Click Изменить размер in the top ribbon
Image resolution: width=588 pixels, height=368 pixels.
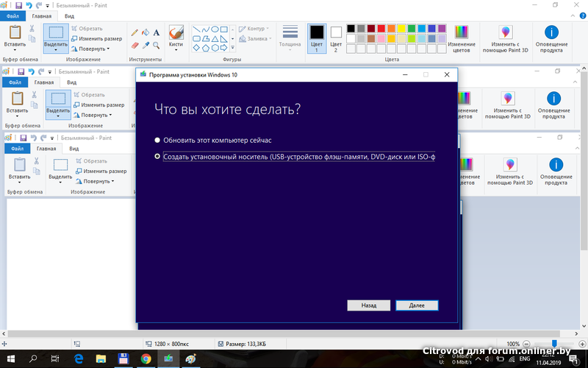tap(97, 39)
